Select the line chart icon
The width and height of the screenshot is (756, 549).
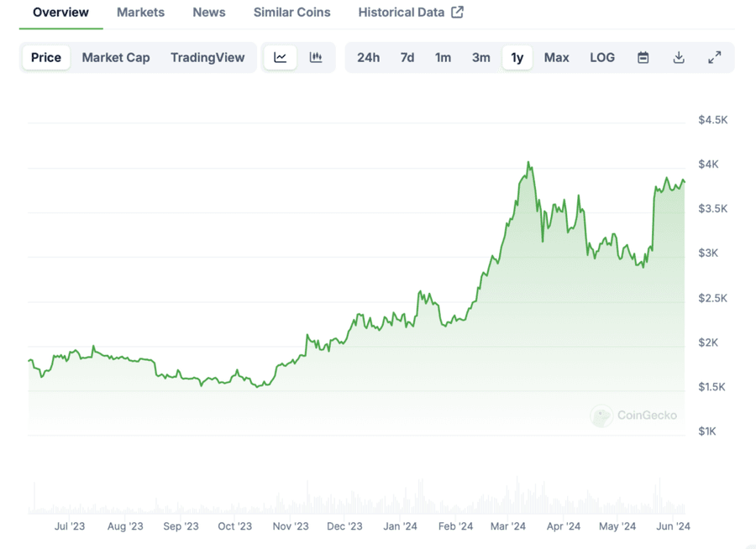coord(281,57)
